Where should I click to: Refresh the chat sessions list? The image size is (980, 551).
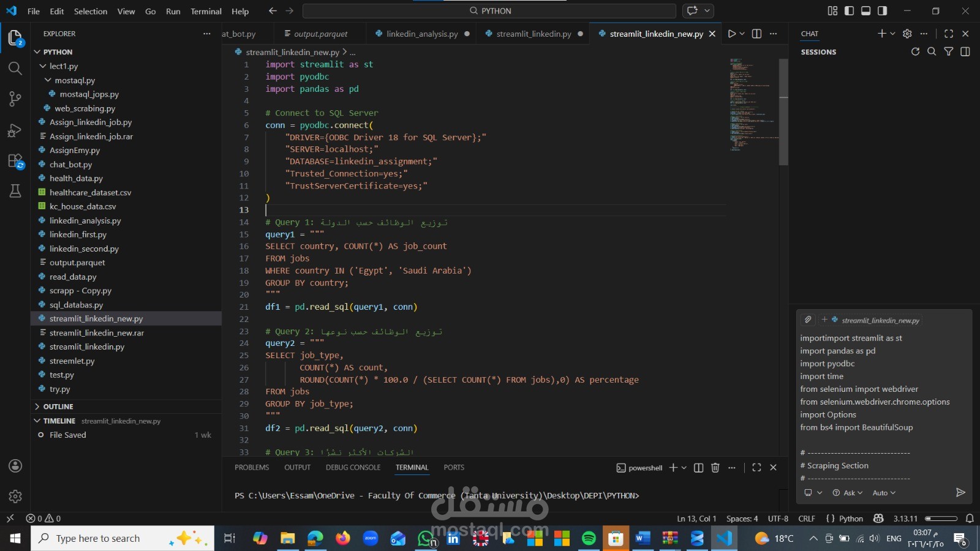pos(915,52)
